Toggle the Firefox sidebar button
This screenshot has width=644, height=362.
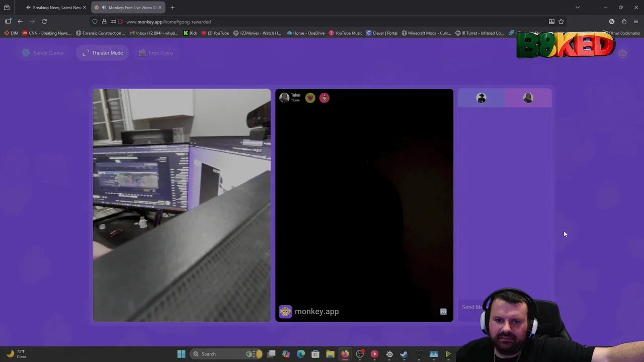(x=8, y=22)
